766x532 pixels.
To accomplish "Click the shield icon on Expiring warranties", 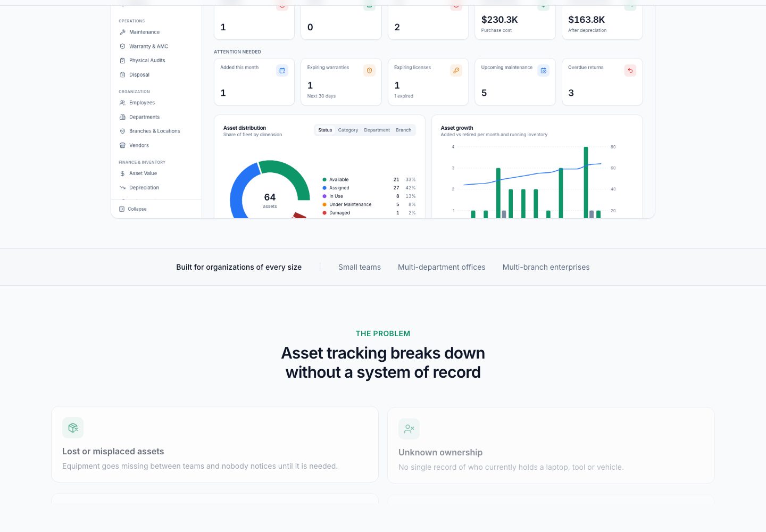I will pyautogui.click(x=369, y=70).
